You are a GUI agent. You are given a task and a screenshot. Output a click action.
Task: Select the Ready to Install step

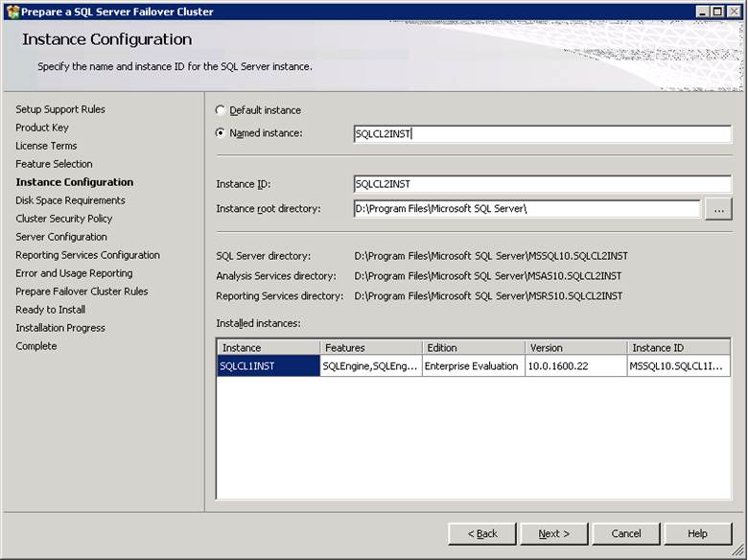click(50, 310)
